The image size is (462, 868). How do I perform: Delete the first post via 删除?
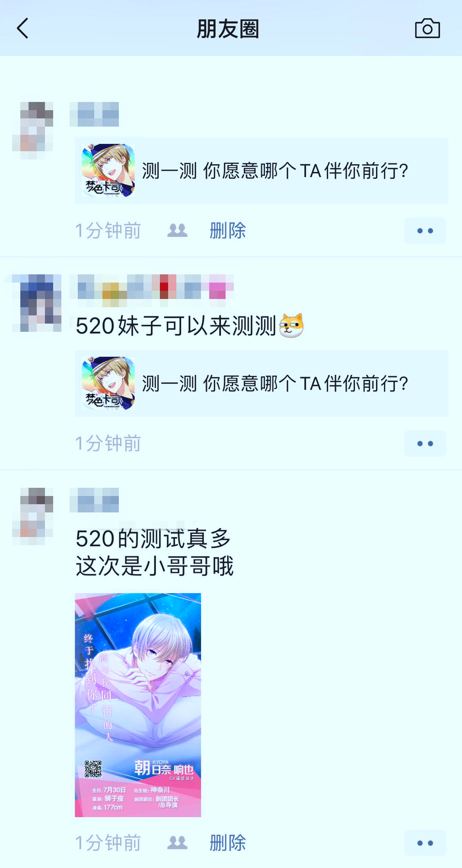(227, 230)
